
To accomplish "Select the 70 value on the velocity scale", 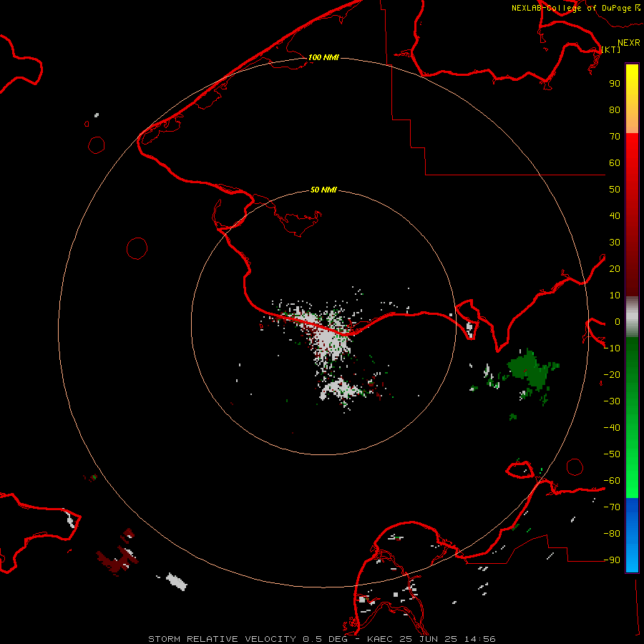I will pos(615,137).
